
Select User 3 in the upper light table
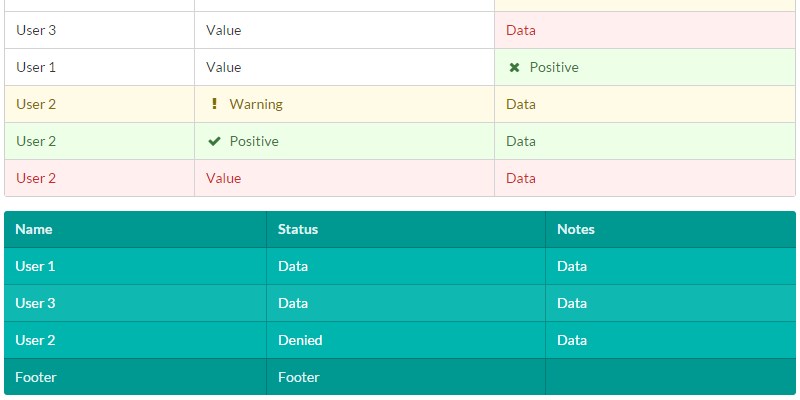click(x=36, y=30)
